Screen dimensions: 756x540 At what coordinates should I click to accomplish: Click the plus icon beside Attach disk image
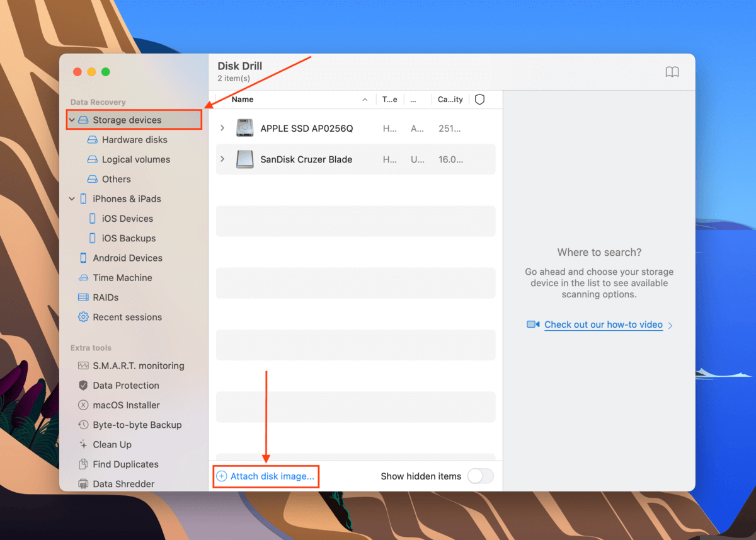(x=222, y=476)
